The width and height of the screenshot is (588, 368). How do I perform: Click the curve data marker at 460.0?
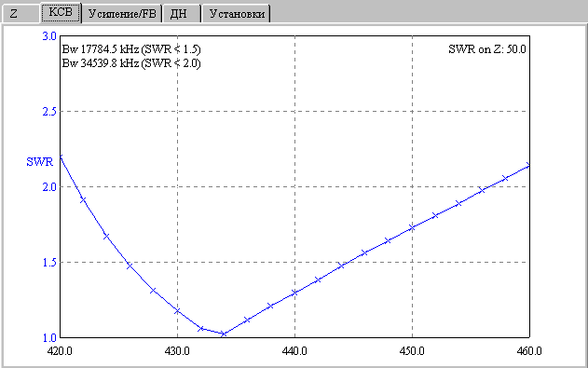pyautogui.click(x=528, y=165)
